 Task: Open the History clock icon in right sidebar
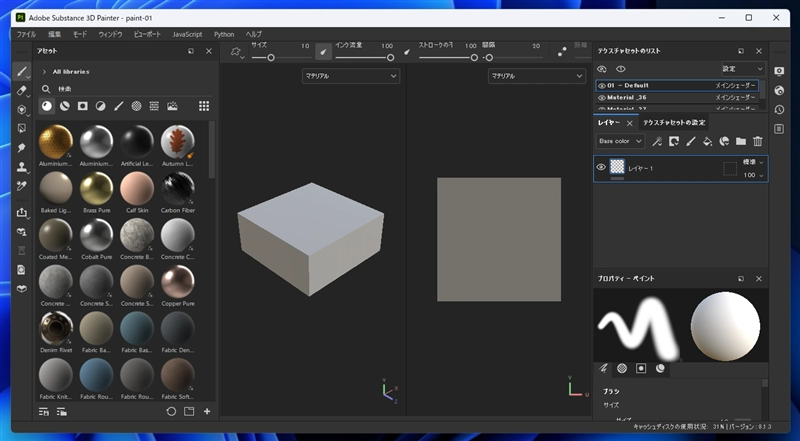pyautogui.click(x=779, y=109)
